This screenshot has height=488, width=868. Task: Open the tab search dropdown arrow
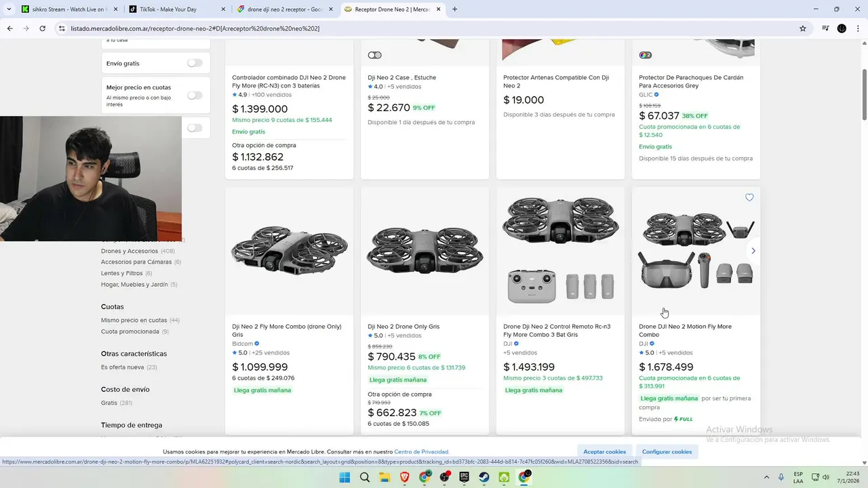(8, 9)
